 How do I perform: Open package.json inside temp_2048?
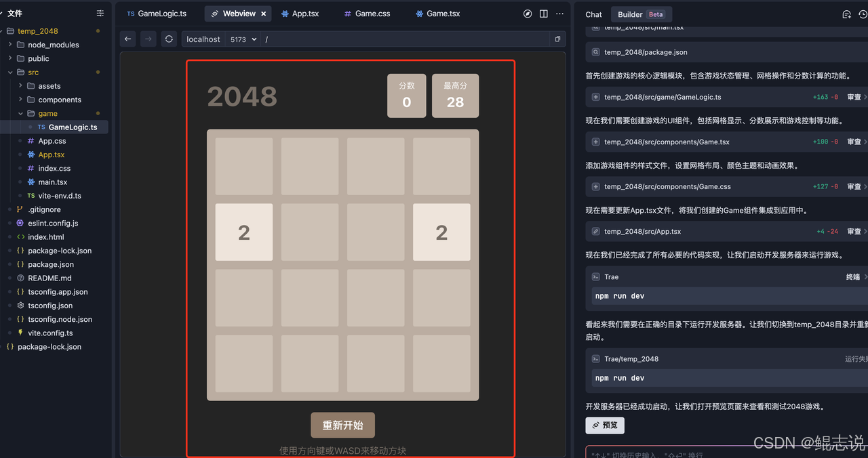[x=51, y=264]
